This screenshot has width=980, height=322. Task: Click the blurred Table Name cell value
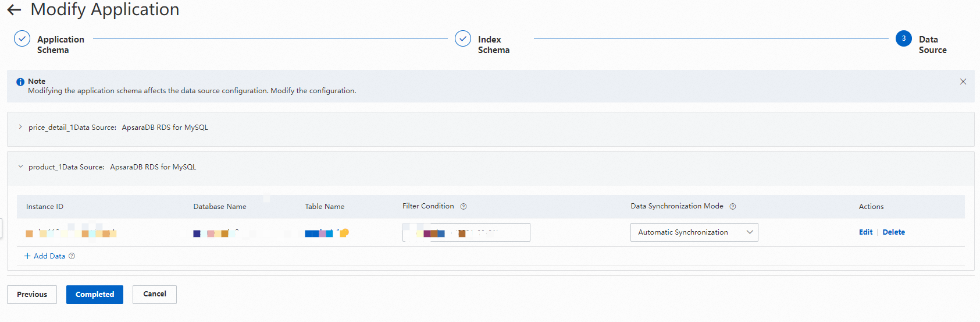(x=326, y=233)
